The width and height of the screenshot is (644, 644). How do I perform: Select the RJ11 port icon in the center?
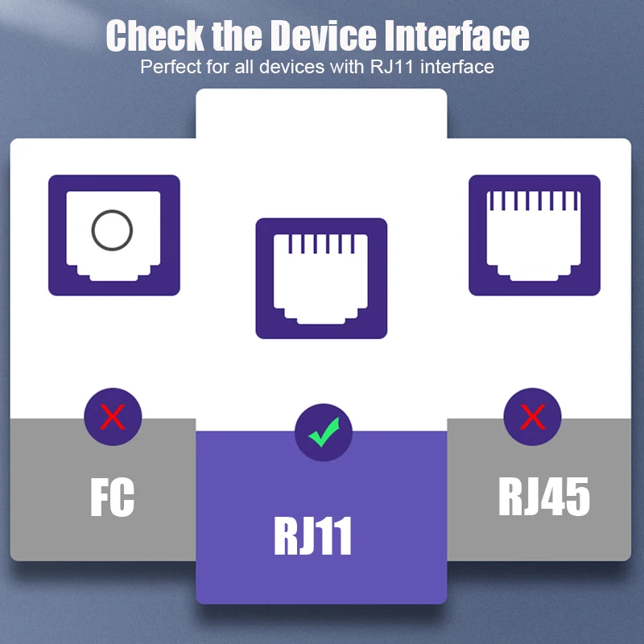pyautogui.click(x=321, y=279)
